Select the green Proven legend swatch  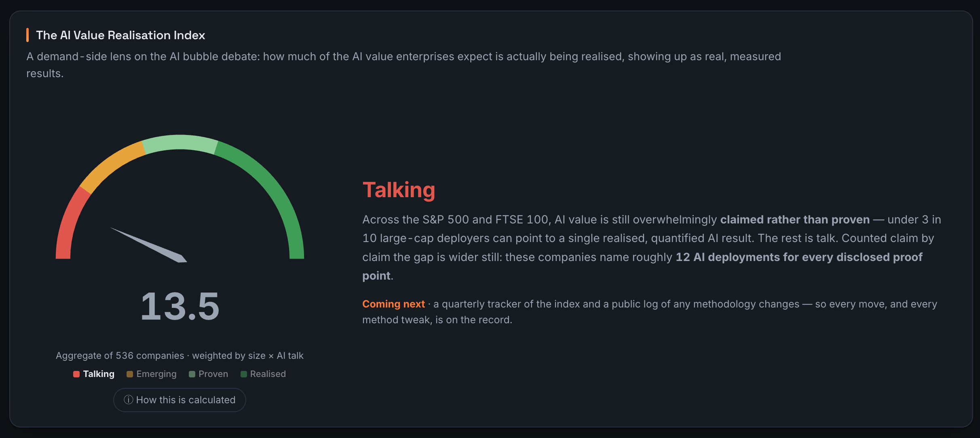(192, 374)
